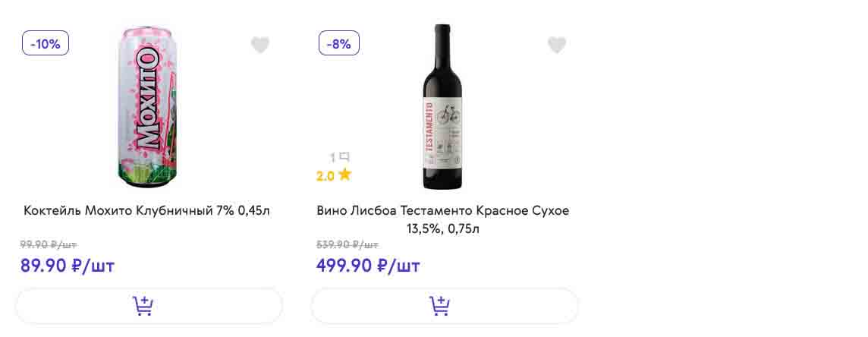Image resolution: width=868 pixels, height=337 pixels.
Task: Open the Мохито can product image
Action: (147, 106)
